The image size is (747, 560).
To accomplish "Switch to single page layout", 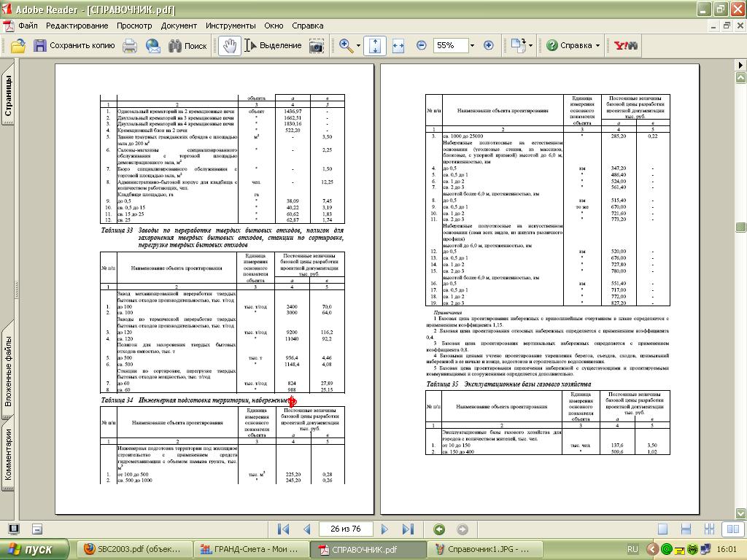I will [x=662, y=529].
